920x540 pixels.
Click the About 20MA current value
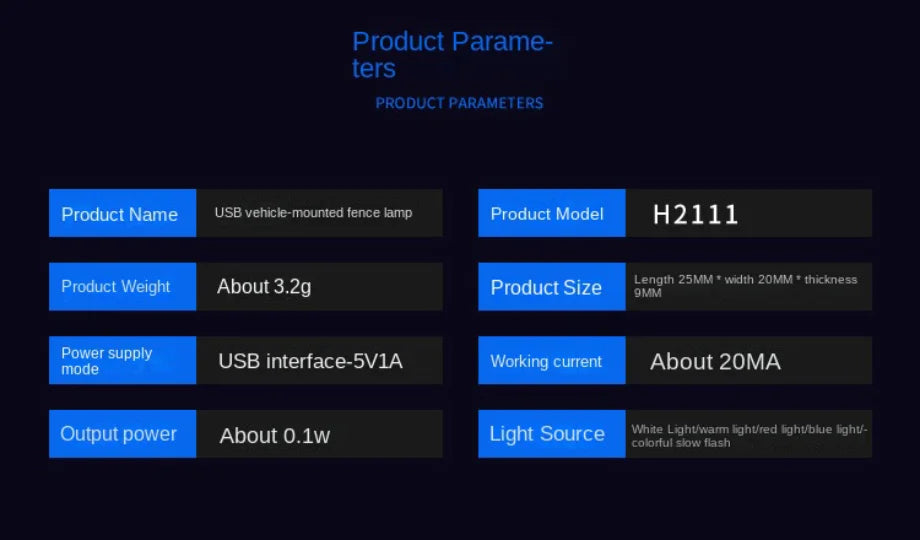[715, 362]
